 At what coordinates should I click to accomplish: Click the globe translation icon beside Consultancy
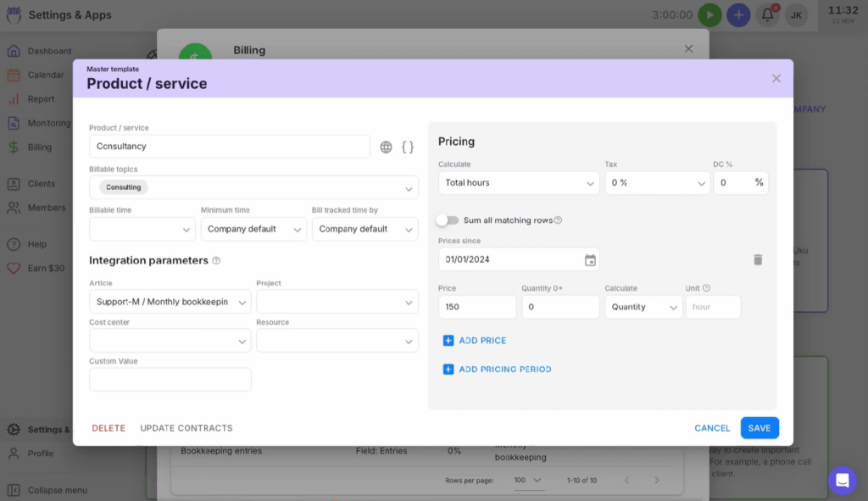387,146
